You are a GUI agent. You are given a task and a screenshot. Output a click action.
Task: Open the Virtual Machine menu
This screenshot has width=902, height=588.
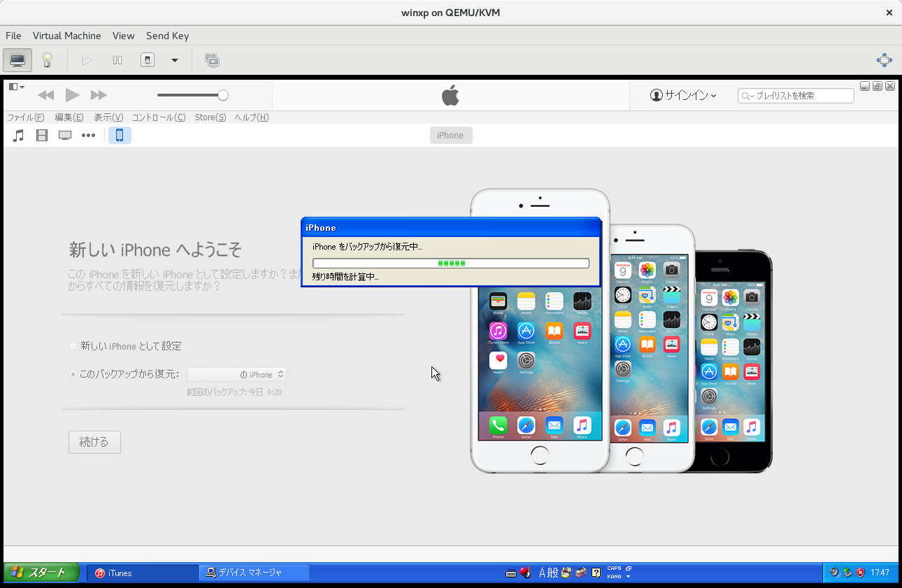[67, 36]
